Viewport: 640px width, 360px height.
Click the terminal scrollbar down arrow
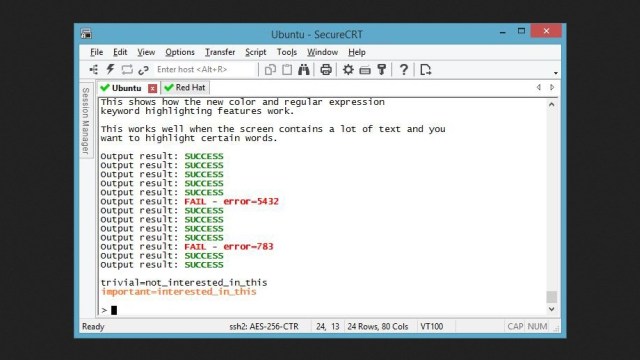(551, 309)
